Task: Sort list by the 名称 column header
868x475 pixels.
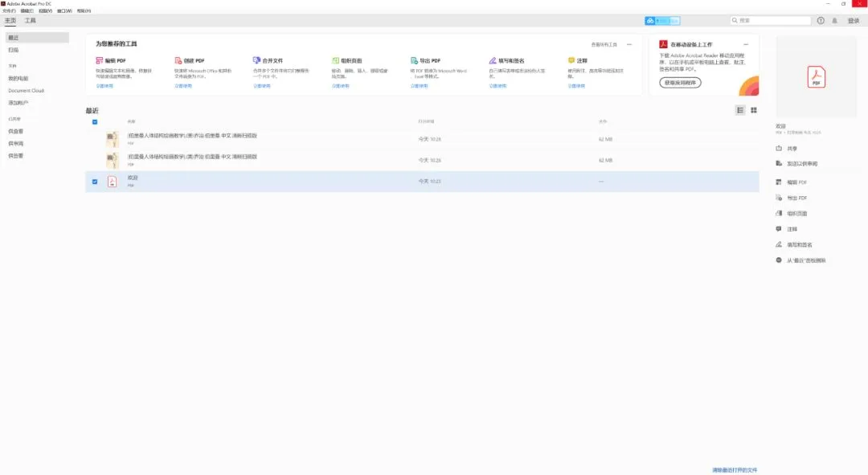Action: pyautogui.click(x=131, y=121)
